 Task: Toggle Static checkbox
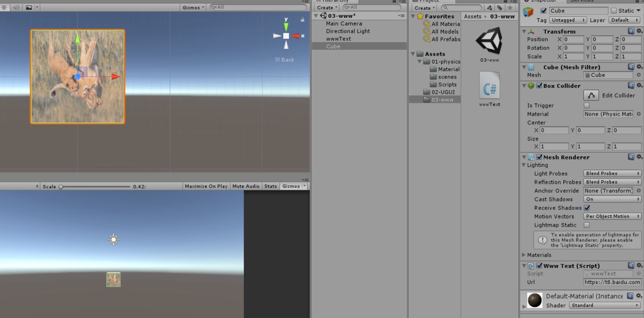614,11
